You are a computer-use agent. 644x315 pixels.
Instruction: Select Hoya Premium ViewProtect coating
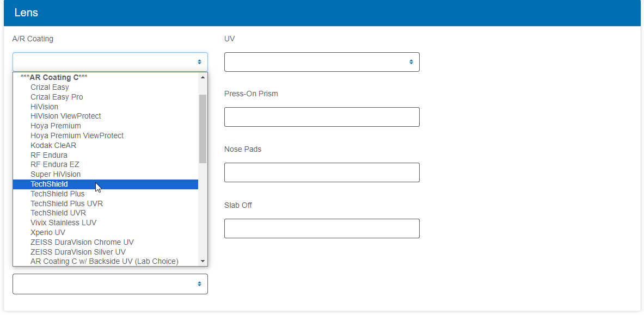(x=106, y=135)
